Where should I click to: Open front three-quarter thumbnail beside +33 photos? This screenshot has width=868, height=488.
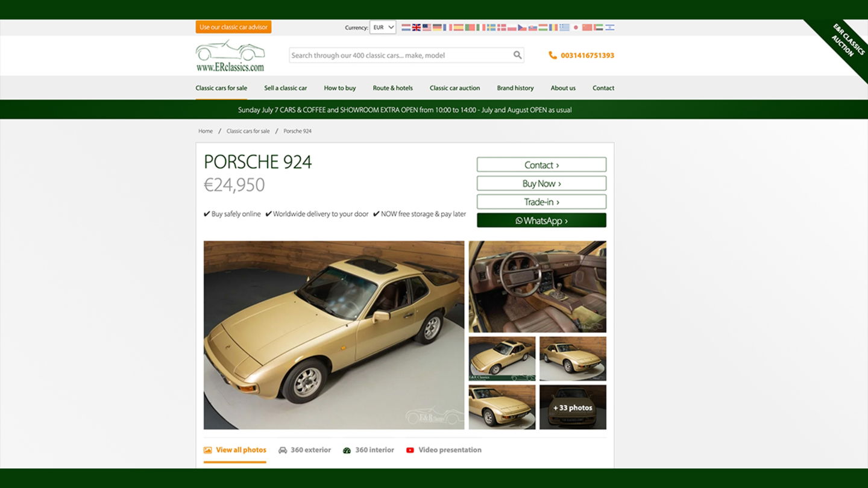click(502, 407)
